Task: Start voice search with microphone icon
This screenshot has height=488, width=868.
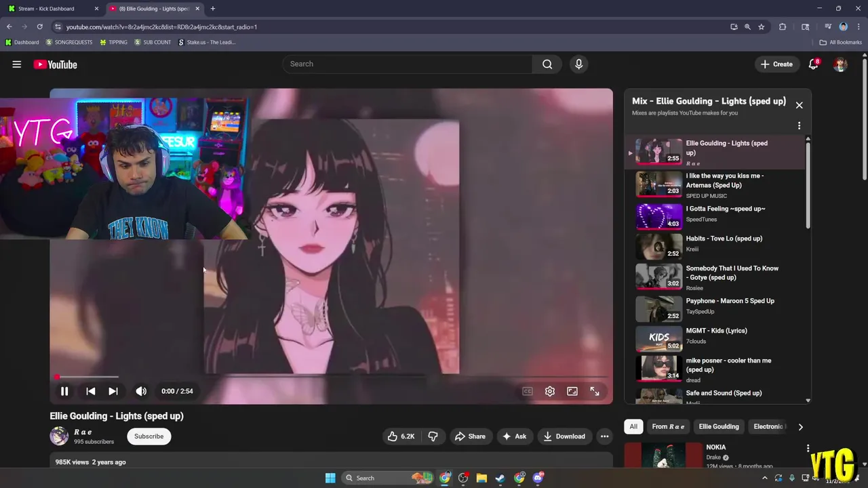Action: click(x=578, y=64)
